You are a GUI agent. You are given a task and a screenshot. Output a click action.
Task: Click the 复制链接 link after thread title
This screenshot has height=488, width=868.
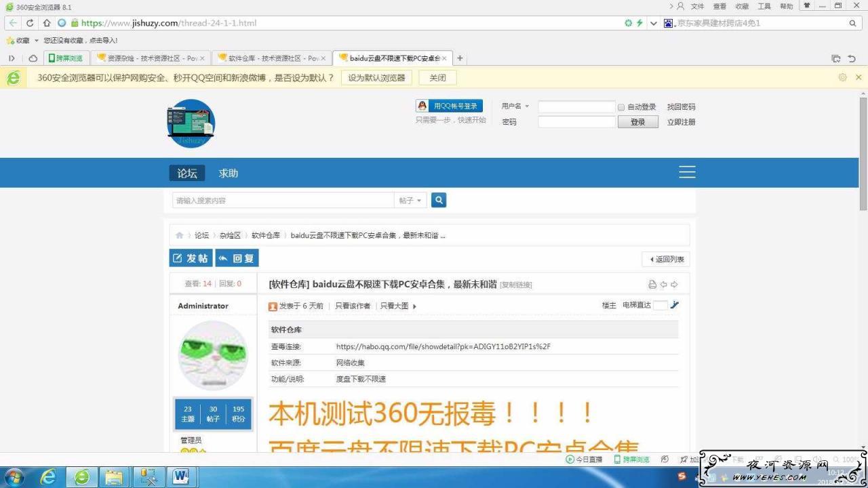[516, 285]
